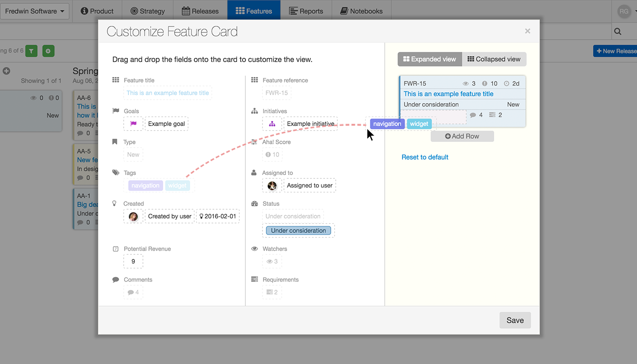
Task: Click the green gear settings icon
Action: (48, 51)
